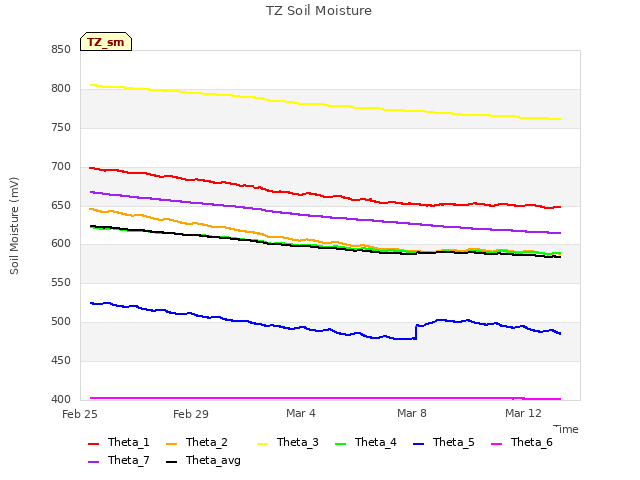Image resolution: width=640 pixels, height=480 pixels.
Task: Click the Feb 29 date tick label
Action: 191,414
